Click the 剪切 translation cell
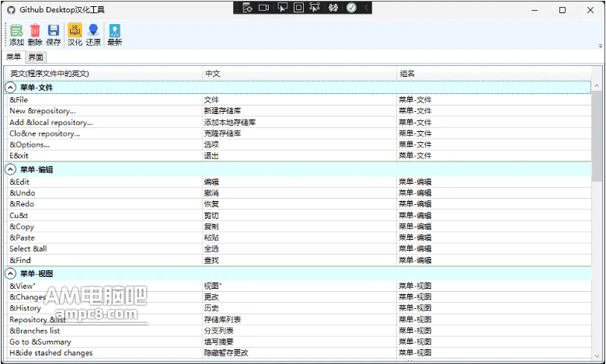Viewport: 606px width, 364px height. [x=300, y=216]
